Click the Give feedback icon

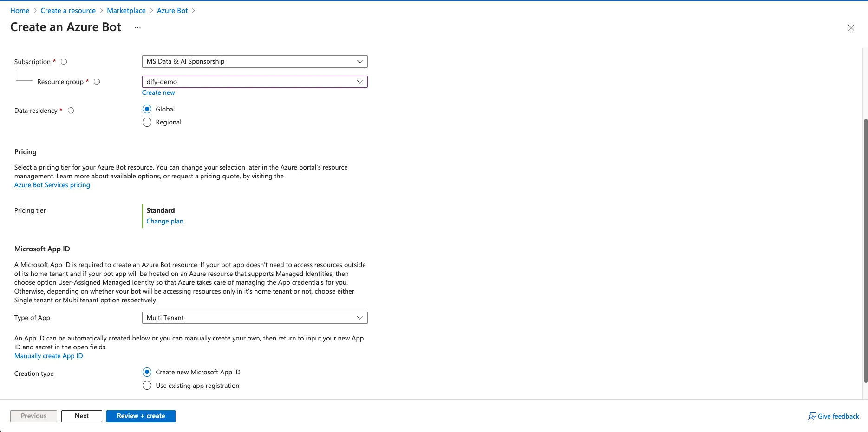point(812,416)
